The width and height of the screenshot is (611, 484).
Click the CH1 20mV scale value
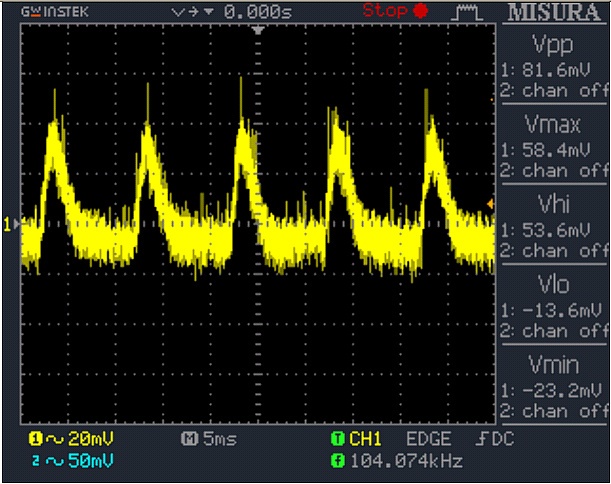tap(91, 439)
